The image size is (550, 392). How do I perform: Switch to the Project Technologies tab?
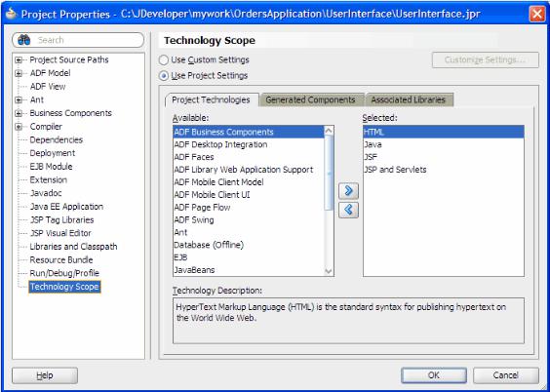click(x=212, y=99)
